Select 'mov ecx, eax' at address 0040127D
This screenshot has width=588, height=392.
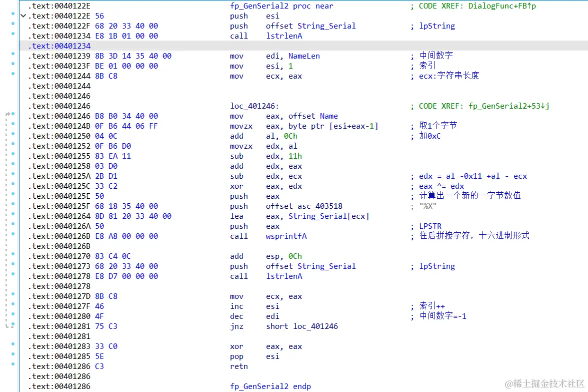point(266,296)
